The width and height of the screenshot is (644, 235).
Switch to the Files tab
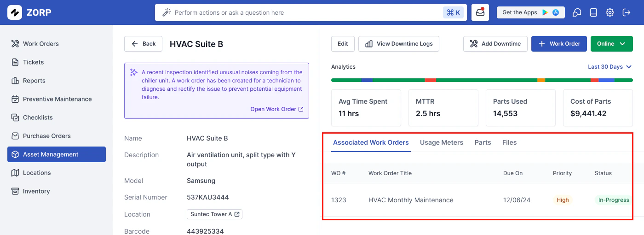coord(509,142)
